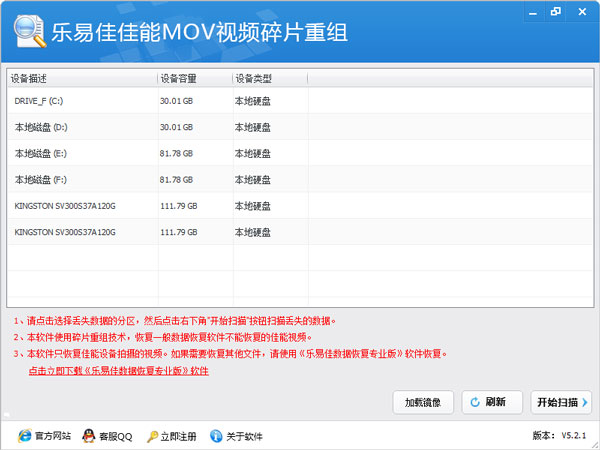
Task: Open the 官方网站 official website link
Action: click(x=46, y=436)
